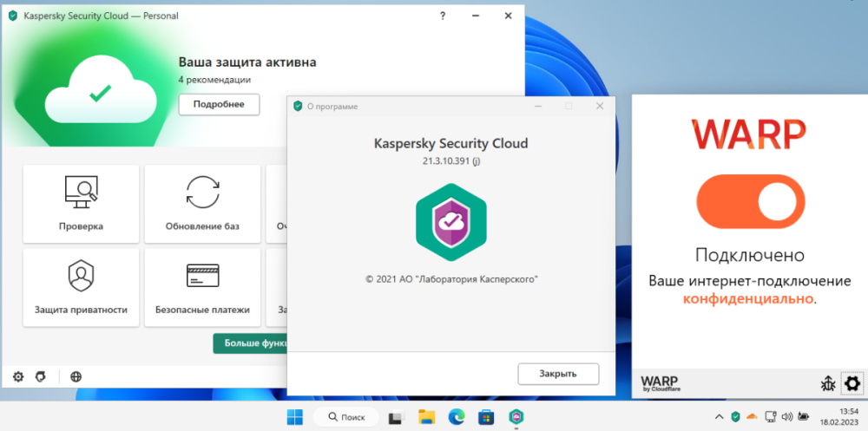868x431 pixels.
Task: Click the конфиденциально link in WARP
Action: [748, 299]
